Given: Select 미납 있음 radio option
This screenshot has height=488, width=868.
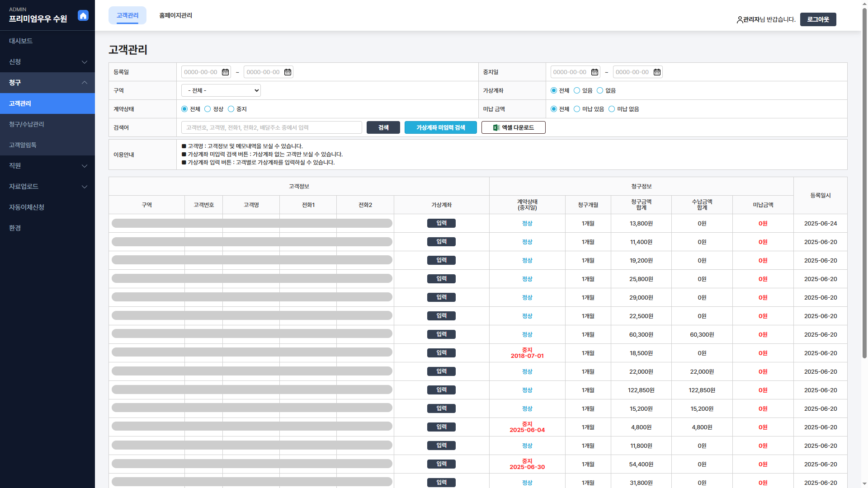Looking at the screenshot, I should tap(577, 109).
